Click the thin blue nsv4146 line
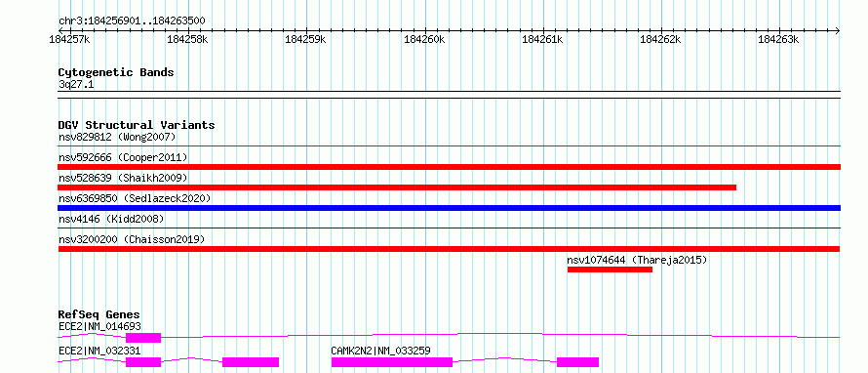Viewport: 868px width, 373px height. coord(449,228)
